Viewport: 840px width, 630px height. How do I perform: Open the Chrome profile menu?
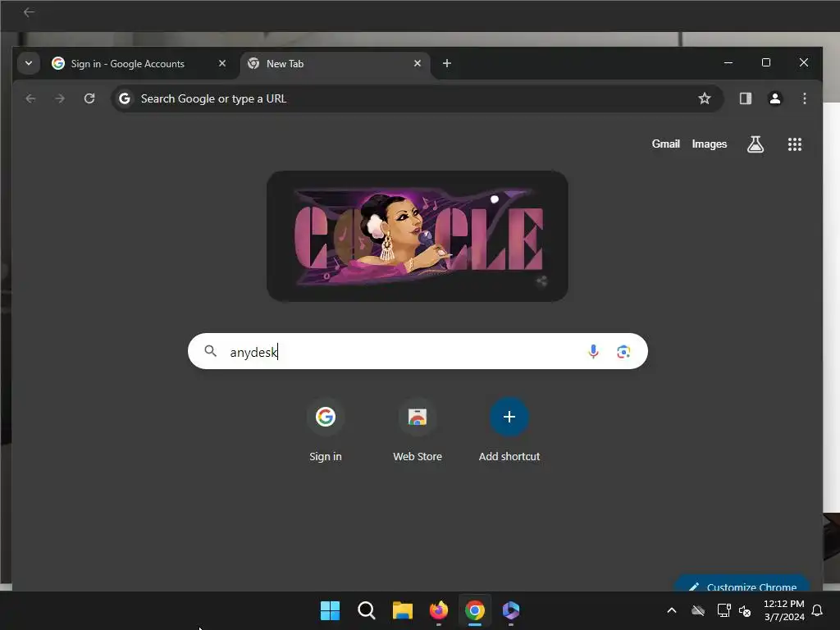[774, 98]
